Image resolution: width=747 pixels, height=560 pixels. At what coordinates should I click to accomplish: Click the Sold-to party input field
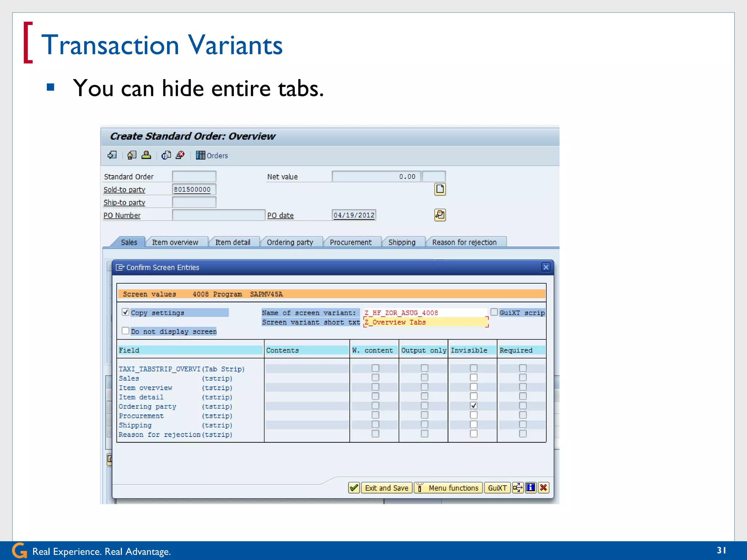point(194,190)
